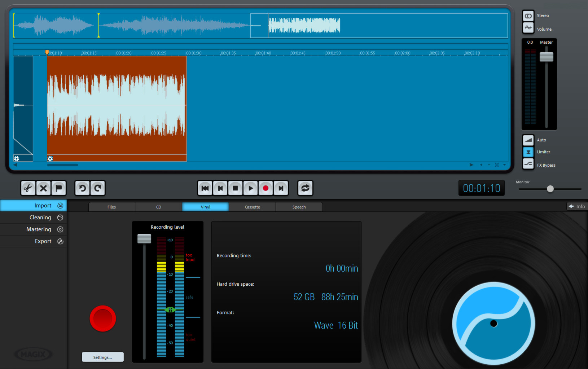588x369 pixels.
Task: Open the Import section
Action: point(33,206)
